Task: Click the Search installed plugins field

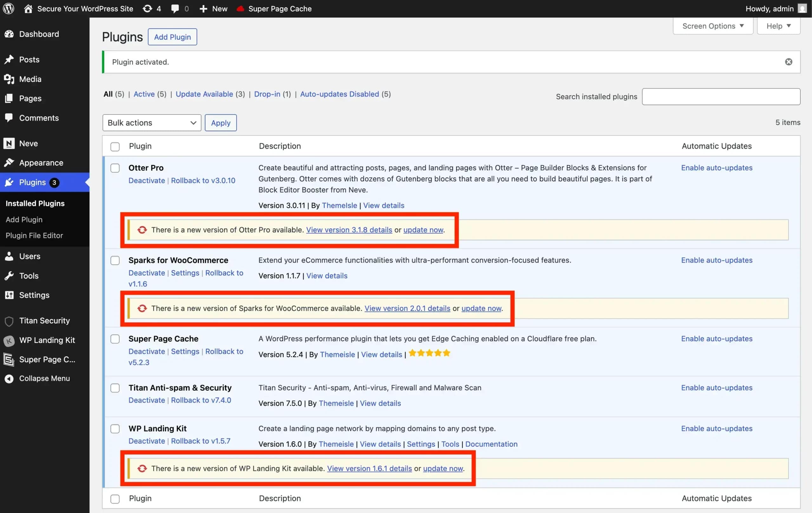Action: [x=721, y=97]
